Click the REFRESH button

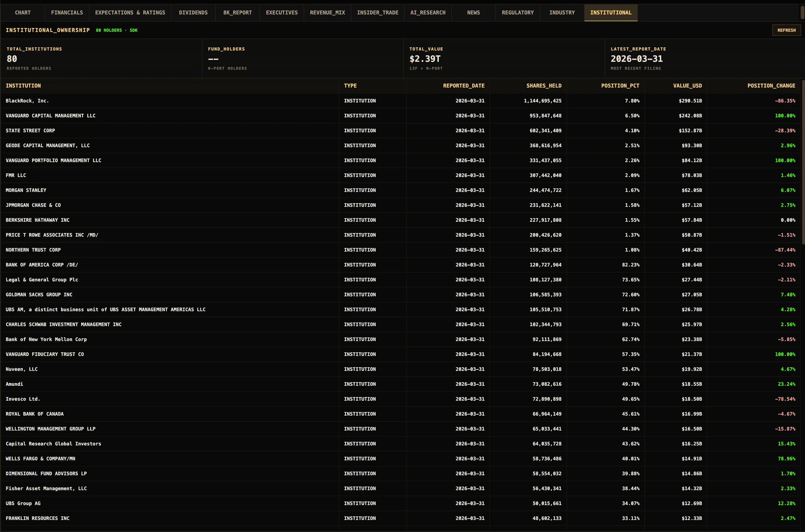click(786, 30)
